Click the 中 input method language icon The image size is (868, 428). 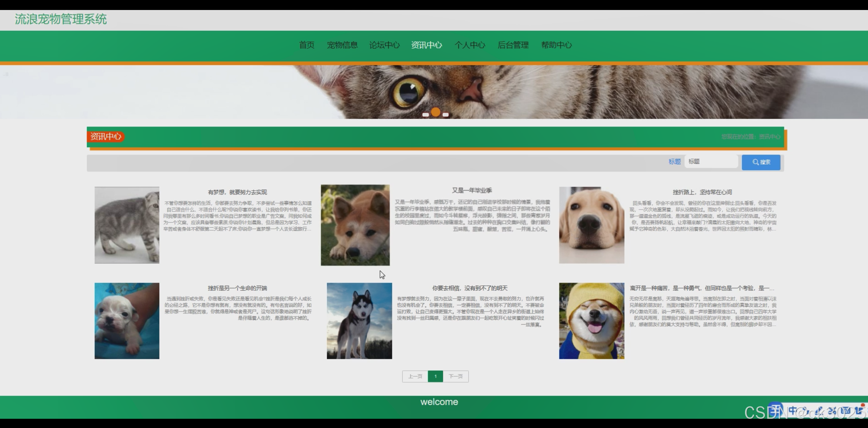coord(793,410)
